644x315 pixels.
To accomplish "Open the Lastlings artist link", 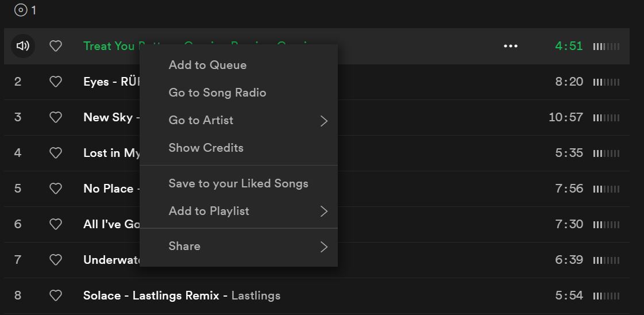I will pyautogui.click(x=256, y=295).
